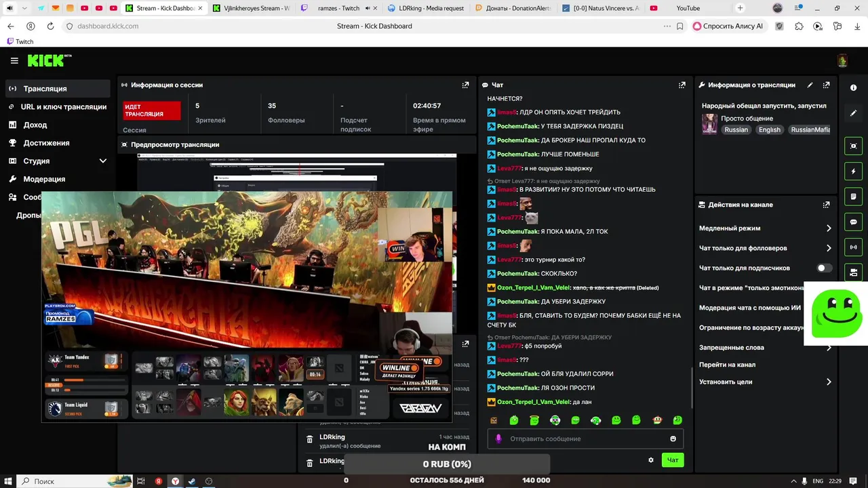Viewport: 868px width, 488px height.
Task: Click the broadcast signal icon in sidebar
Action: [853, 247]
